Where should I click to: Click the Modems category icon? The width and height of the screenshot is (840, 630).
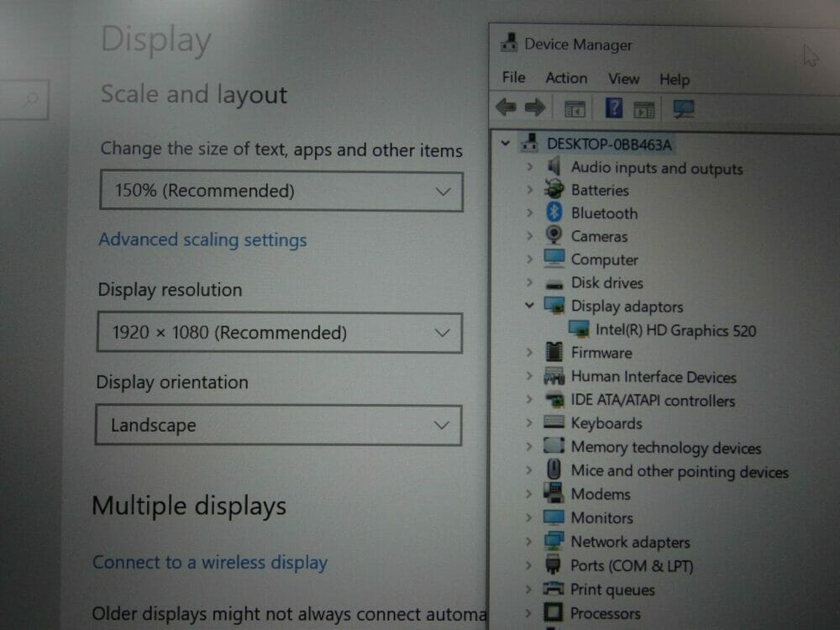pyautogui.click(x=554, y=492)
